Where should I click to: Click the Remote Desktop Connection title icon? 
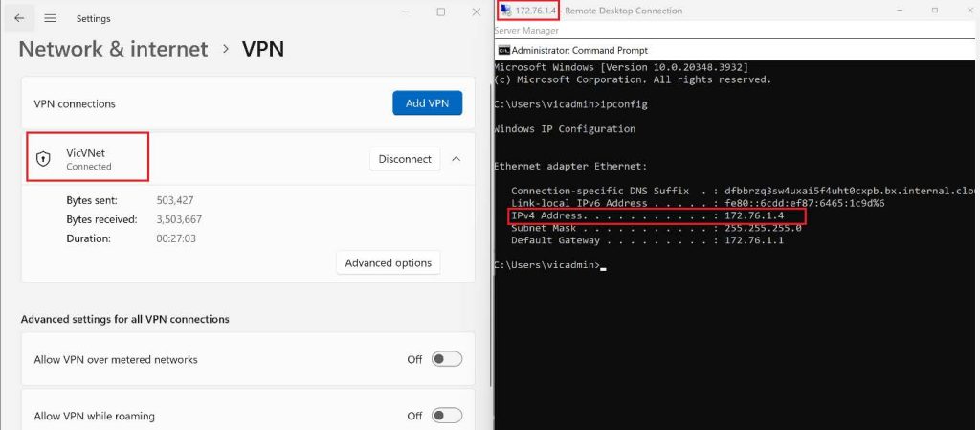(503, 11)
